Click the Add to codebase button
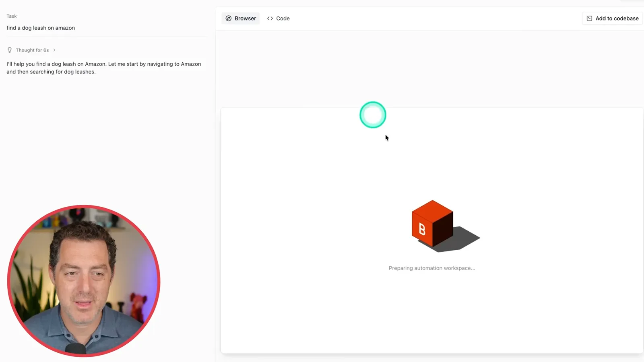The width and height of the screenshot is (644, 362). click(612, 19)
